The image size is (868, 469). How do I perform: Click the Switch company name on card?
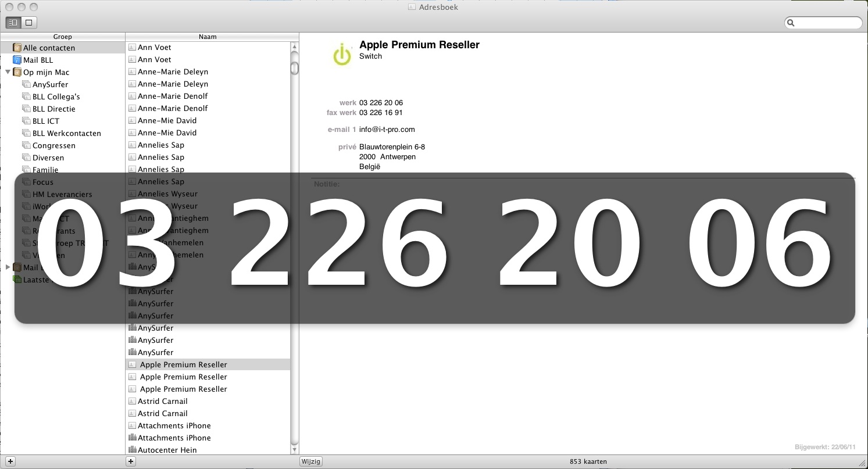370,56
